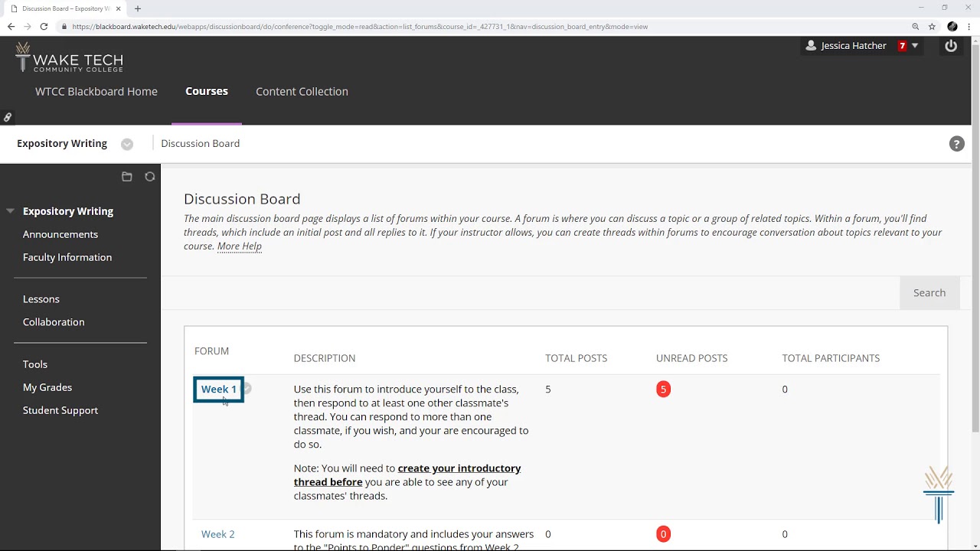Collapse the Expository Writing course menu triangle

pos(10,211)
